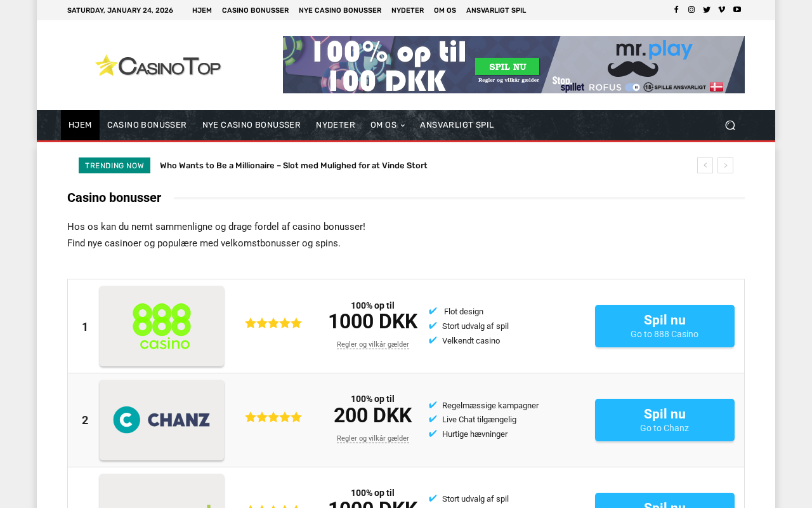The height and width of the screenshot is (508, 812).
Task: Show next trending article arrow
Action: pos(725,165)
